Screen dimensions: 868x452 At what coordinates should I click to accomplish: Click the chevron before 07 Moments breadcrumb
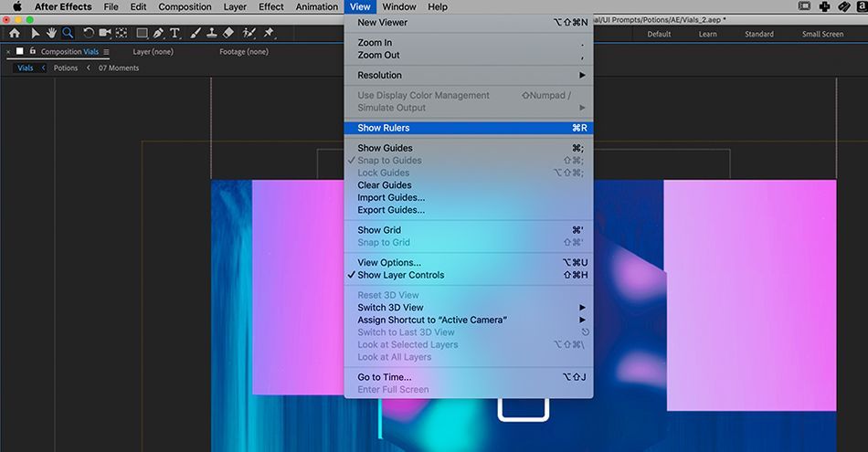pyautogui.click(x=88, y=68)
